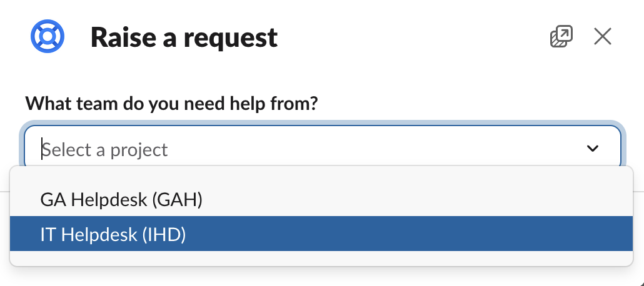This screenshot has height=286, width=644.
Task: Open the request in a new window
Action: [x=561, y=37]
